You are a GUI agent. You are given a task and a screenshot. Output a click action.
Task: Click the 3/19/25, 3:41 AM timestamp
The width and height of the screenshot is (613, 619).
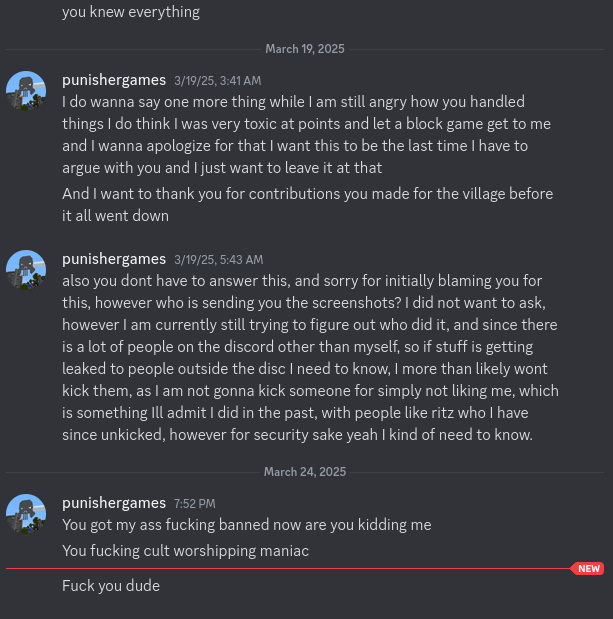(217, 81)
